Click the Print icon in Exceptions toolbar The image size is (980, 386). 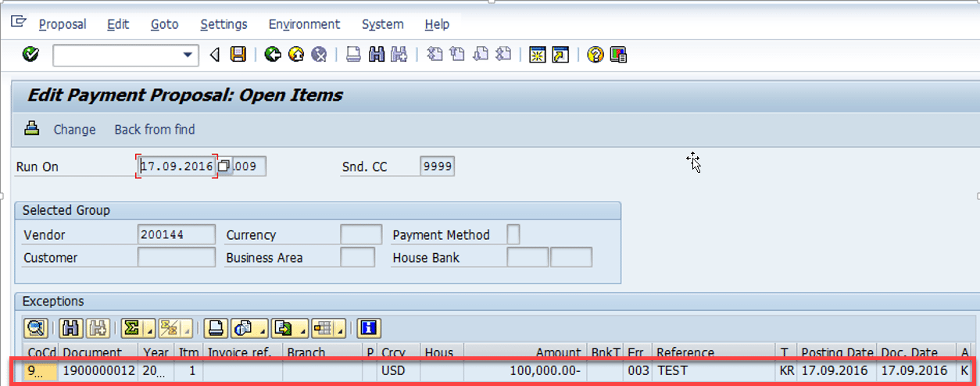216,328
